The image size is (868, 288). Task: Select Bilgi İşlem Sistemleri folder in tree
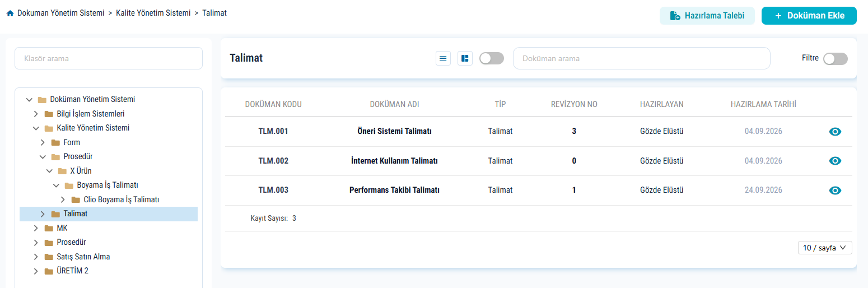tap(90, 114)
